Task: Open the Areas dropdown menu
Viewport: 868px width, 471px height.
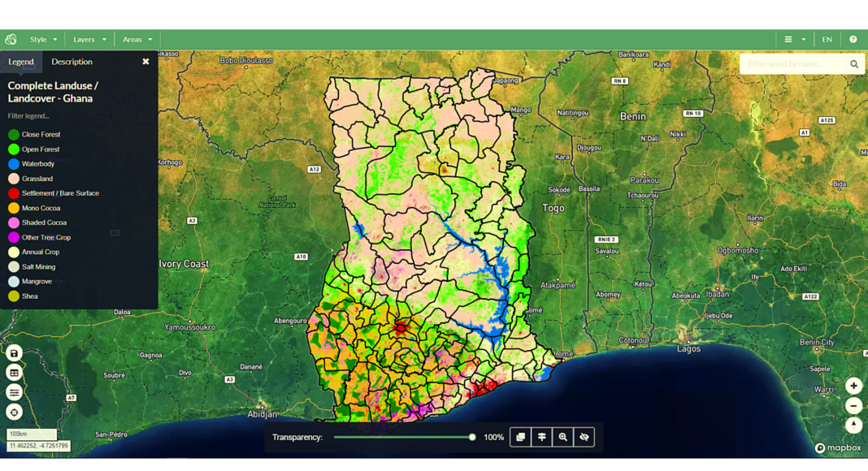Action: click(137, 39)
